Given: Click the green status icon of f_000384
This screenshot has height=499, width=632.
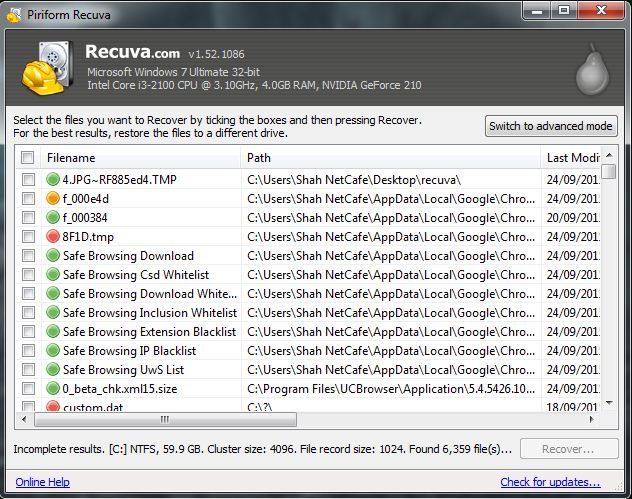Looking at the screenshot, I should [x=53, y=217].
